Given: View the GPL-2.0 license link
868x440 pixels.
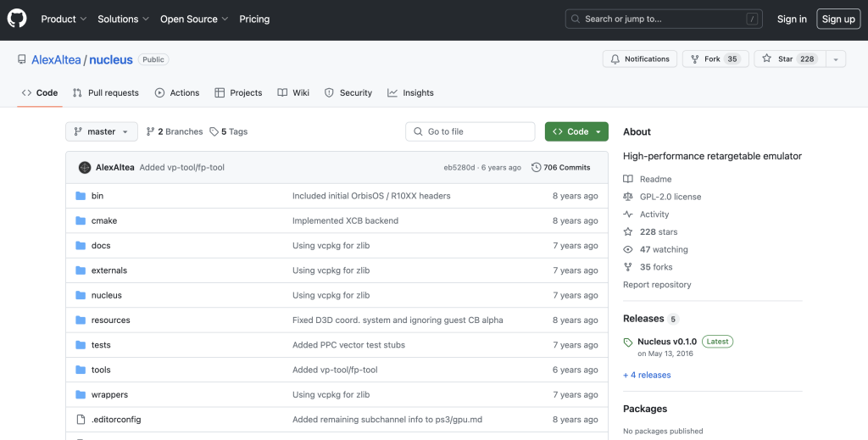Looking at the screenshot, I should 663,197.
